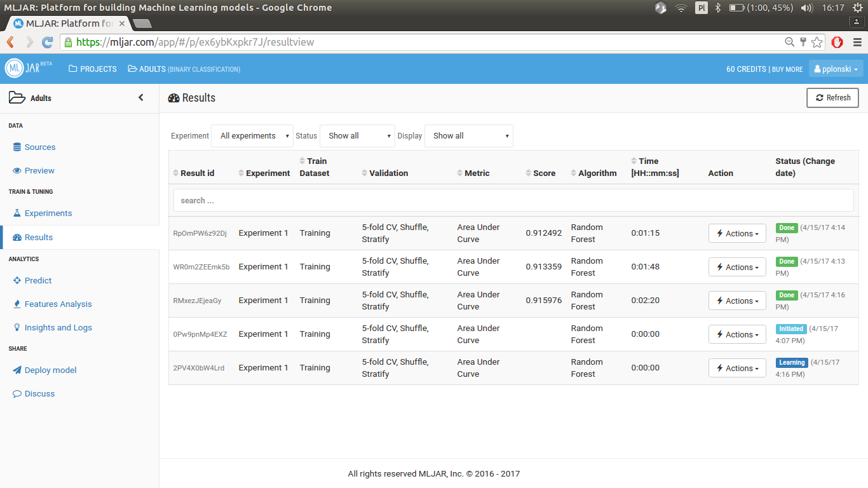Reload the page in Chrome

tap(47, 43)
